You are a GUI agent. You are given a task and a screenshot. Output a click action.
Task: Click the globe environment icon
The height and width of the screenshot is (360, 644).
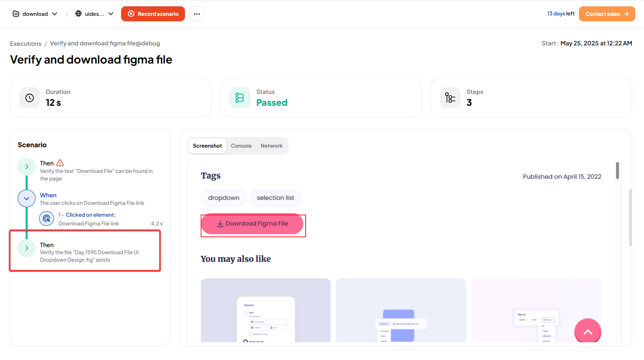78,14
